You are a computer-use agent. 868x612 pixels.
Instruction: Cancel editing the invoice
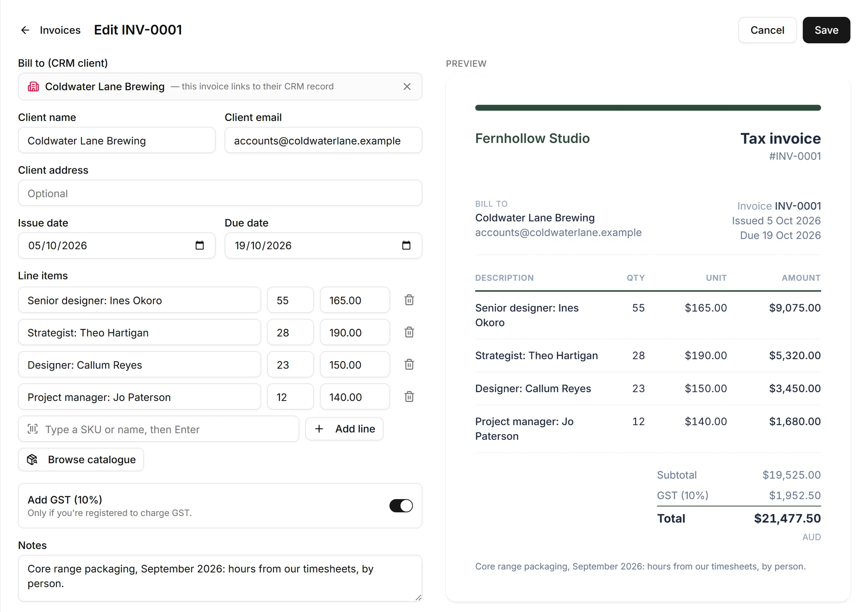[x=767, y=30]
